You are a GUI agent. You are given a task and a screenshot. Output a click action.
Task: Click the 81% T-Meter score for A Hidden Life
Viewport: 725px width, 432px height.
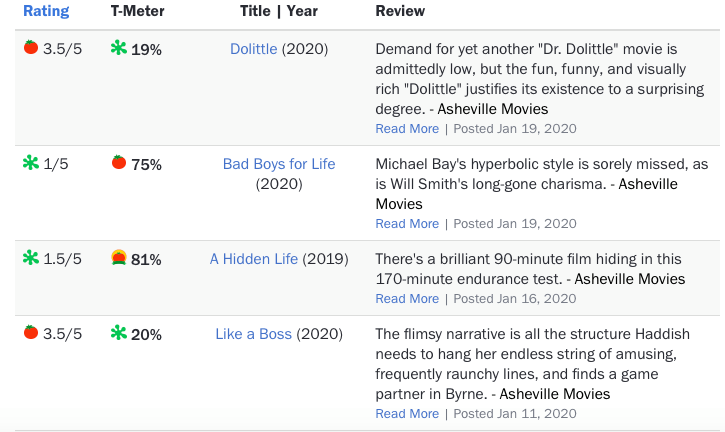click(146, 259)
